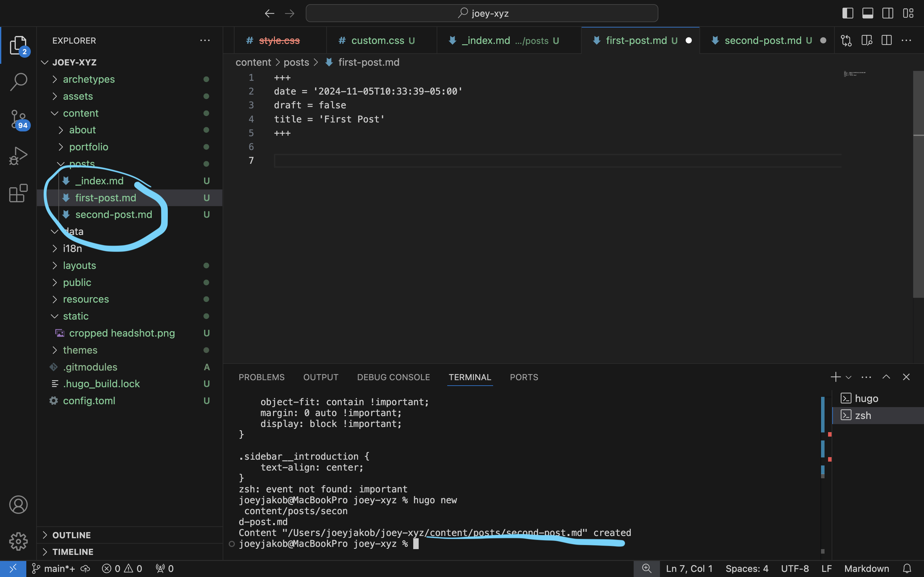The height and width of the screenshot is (577, 924).
Task: Switch to the custom.css editor tab
Action: pyautogui.click(x=377, y=40)
